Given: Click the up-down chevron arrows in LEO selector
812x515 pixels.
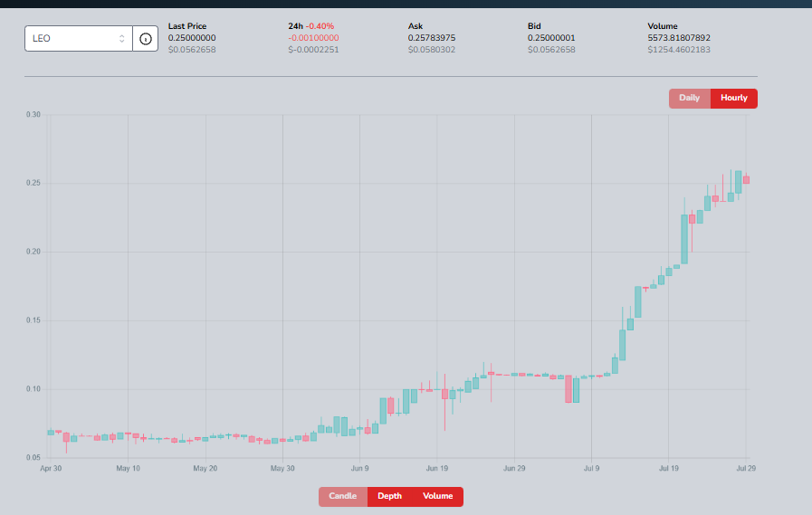Looking at the screenshot, I should 121,39.
